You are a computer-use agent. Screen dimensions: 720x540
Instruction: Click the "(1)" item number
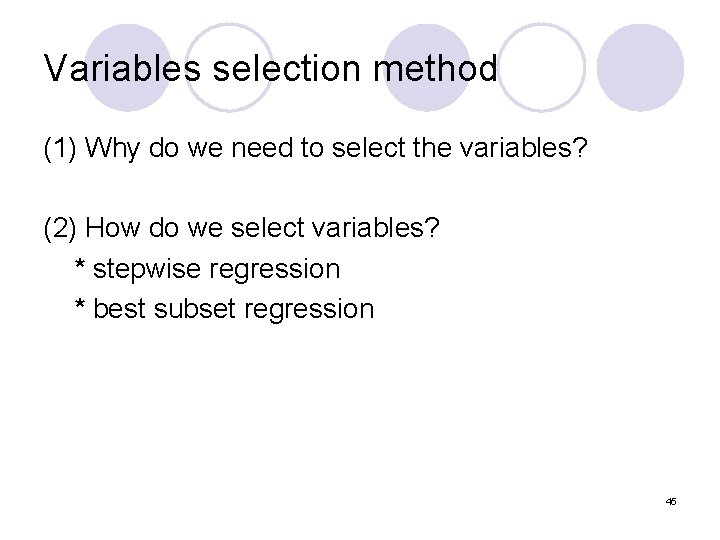pyautogui.click(x=61, y=148)
